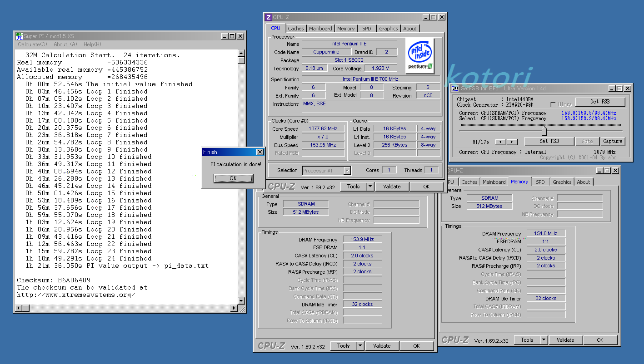Click the Level 2 256 KBytes cache field
Image resolution: width=644 pixels, height=364 pixels.
(x=394, y=145)
